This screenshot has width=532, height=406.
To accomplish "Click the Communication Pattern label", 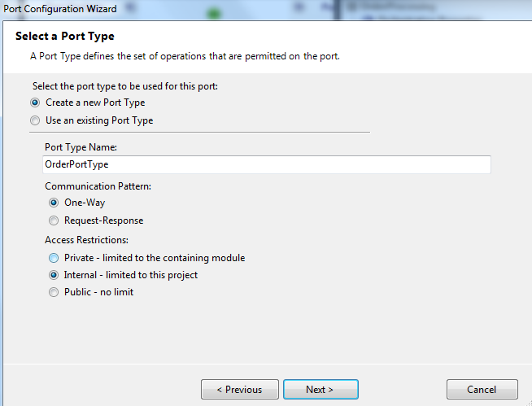I will 98,186.
